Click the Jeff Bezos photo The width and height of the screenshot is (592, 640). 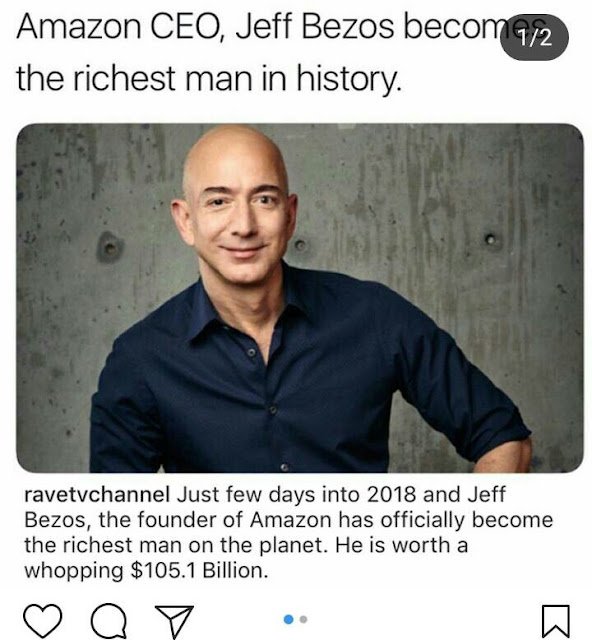tap(300, 298)
